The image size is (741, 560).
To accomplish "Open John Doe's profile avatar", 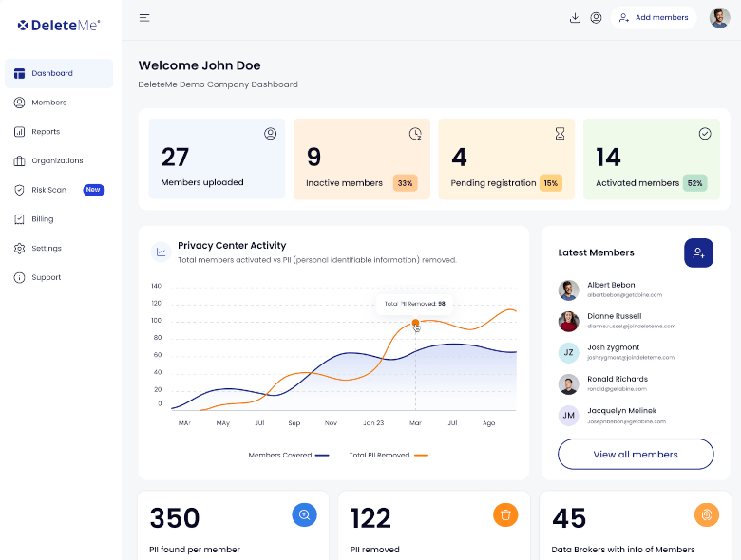I will (719, 18).
